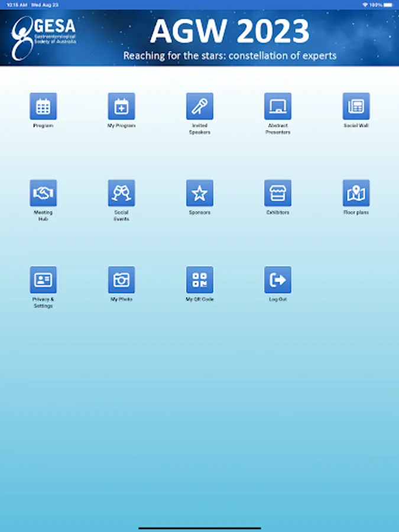399x532 pixels.
Task: Tap the My Photo camera icon
Action: (121, 280)
